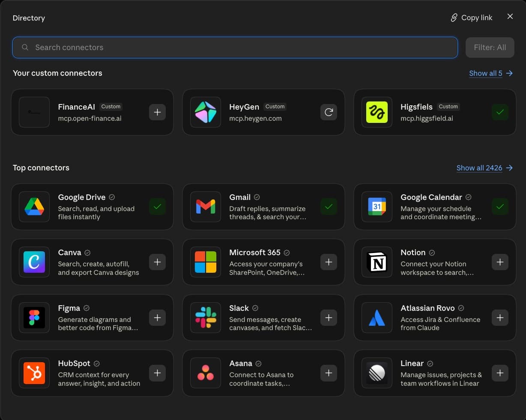Add the Figma connector with plus
Viewport: 526px width, 420px height.
point(157,318)
